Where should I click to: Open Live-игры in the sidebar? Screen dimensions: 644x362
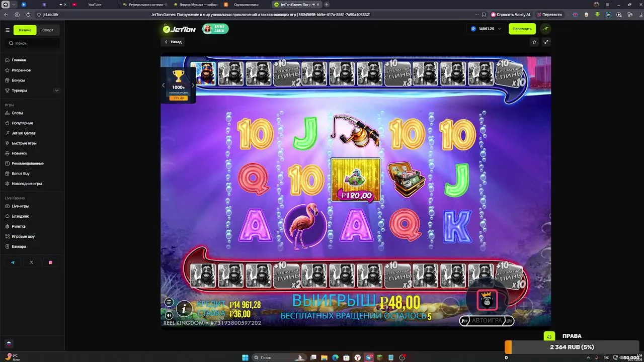(x=20, y=206)
